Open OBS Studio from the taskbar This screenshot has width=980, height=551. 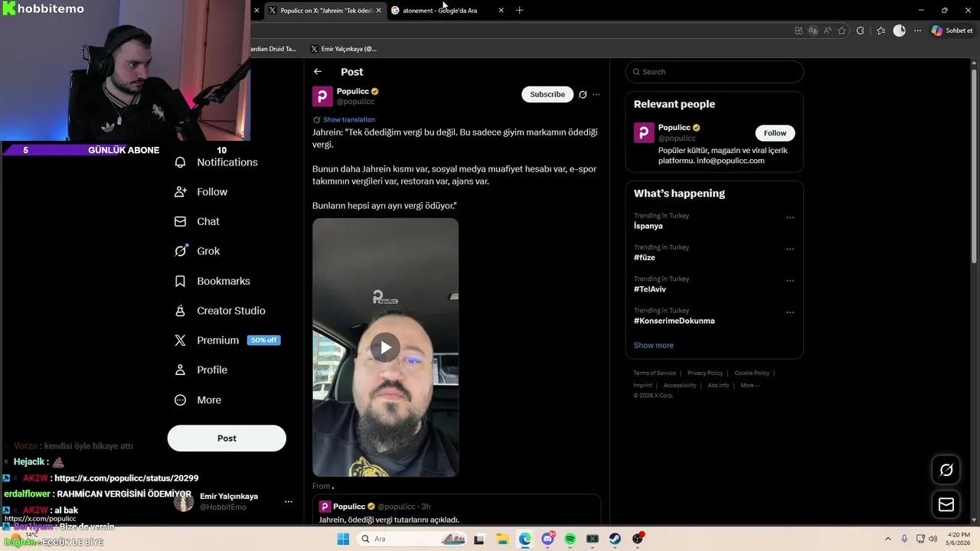tap(638, 539)
